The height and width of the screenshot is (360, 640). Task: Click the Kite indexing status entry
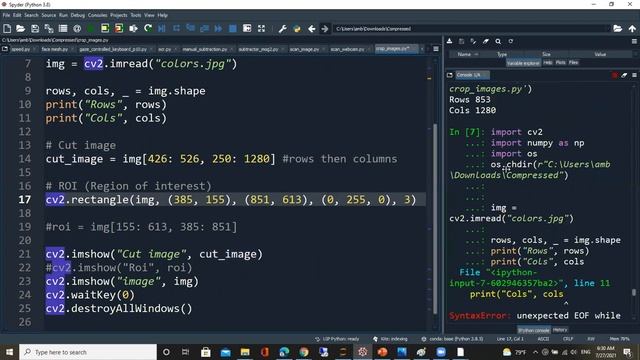pyautogui.click(x=390, y=339)
